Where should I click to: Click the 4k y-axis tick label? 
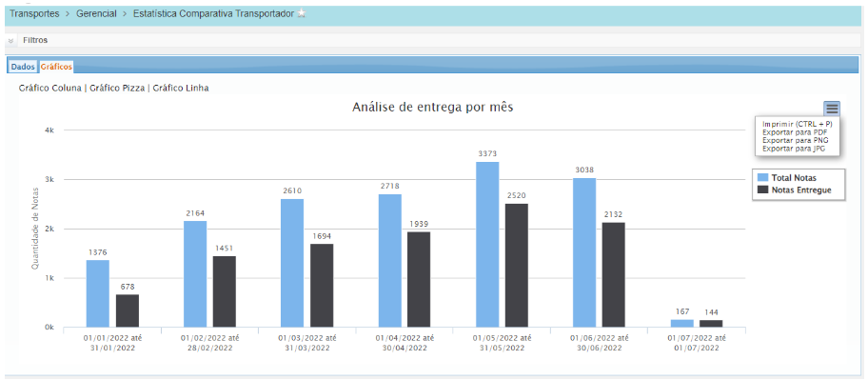point(49,130)
